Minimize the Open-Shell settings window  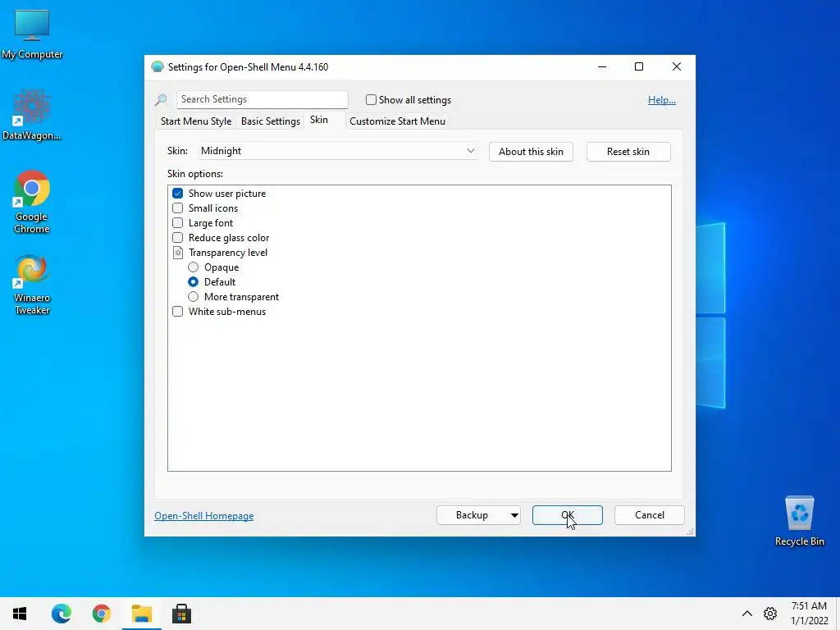[x=602, y=66]
